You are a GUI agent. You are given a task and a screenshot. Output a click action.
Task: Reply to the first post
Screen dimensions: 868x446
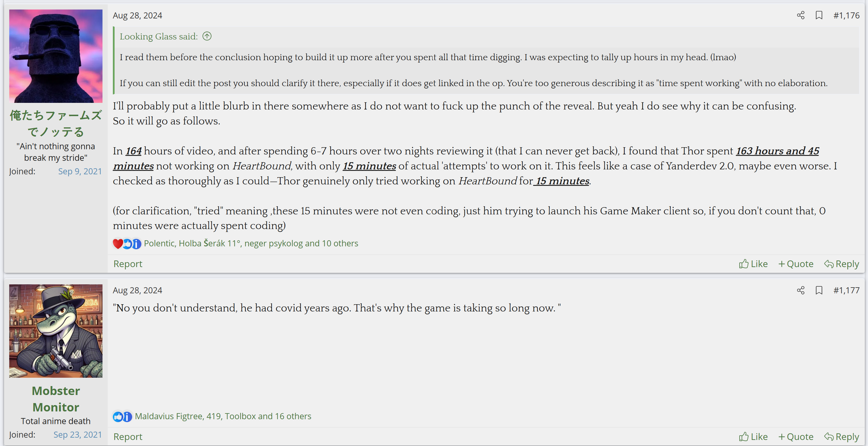point(842,264)
